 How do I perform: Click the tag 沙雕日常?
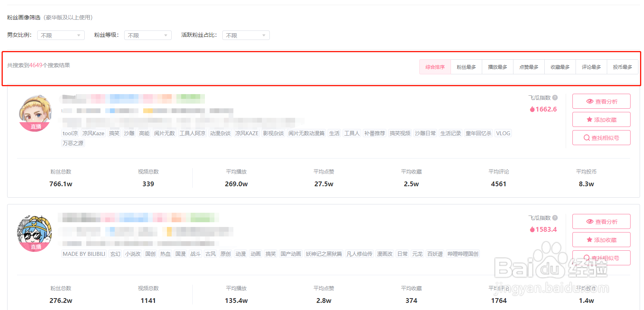(425, 133)
